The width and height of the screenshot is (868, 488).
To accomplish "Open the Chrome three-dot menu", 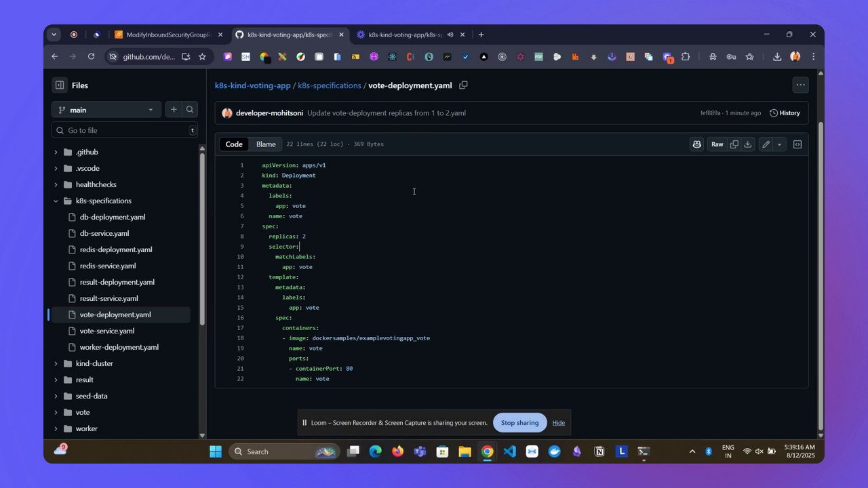I will (813, 57).
